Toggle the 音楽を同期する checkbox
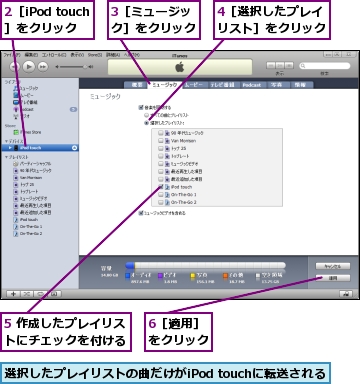The image size is (360, 384). pos(141,108)
